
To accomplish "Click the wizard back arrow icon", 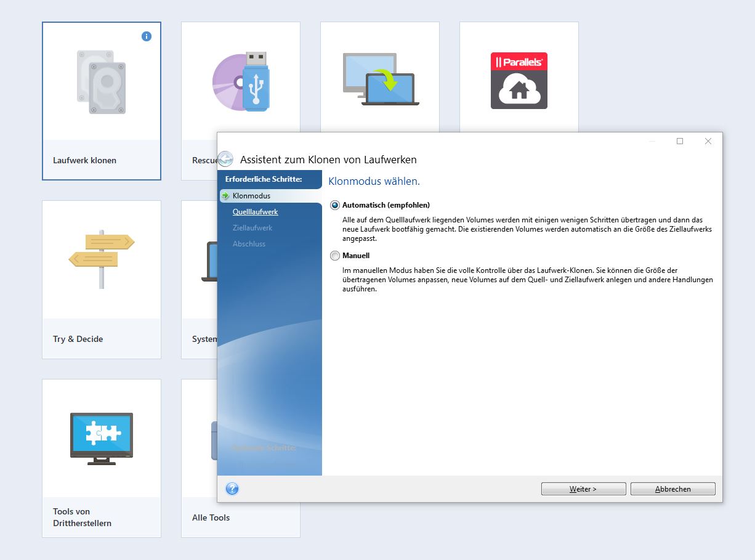I will [226, 159].
